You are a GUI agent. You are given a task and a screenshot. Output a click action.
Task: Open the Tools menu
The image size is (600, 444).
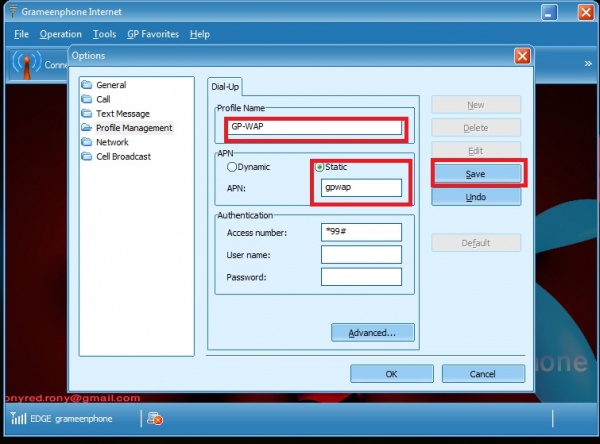(104, 34)
